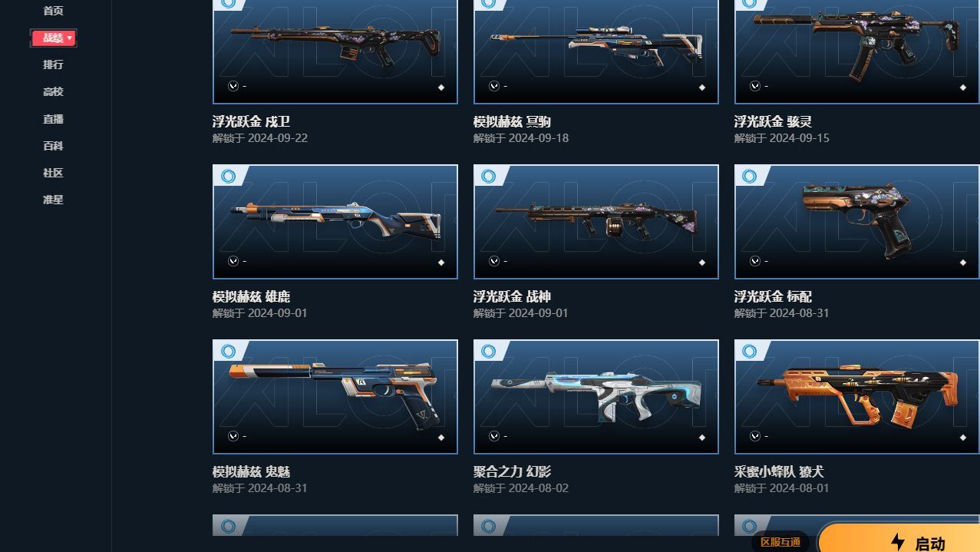The image size is (980, 552).
Task: Click circle badge icon on 聚合之力 幻影 card
Action: tap(489, 352)
